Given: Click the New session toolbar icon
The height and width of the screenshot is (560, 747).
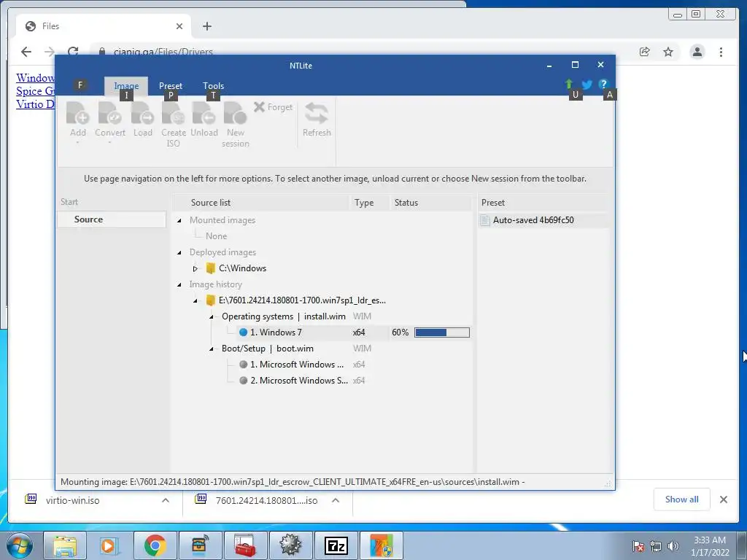Looking at the screenshot, I should click(x=236, y=114).
